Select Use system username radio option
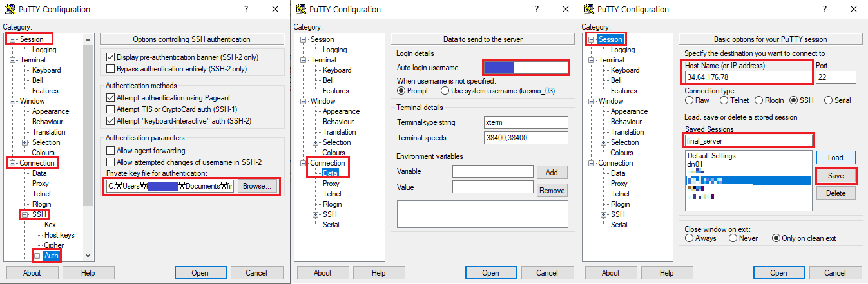 coord(445,91)
